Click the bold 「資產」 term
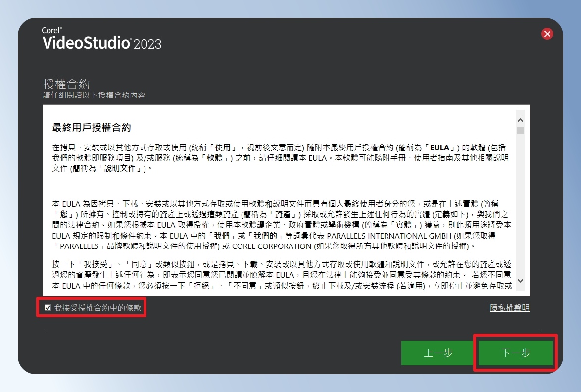The height and width of the screenshot is (392, 581). coord(283,214)
